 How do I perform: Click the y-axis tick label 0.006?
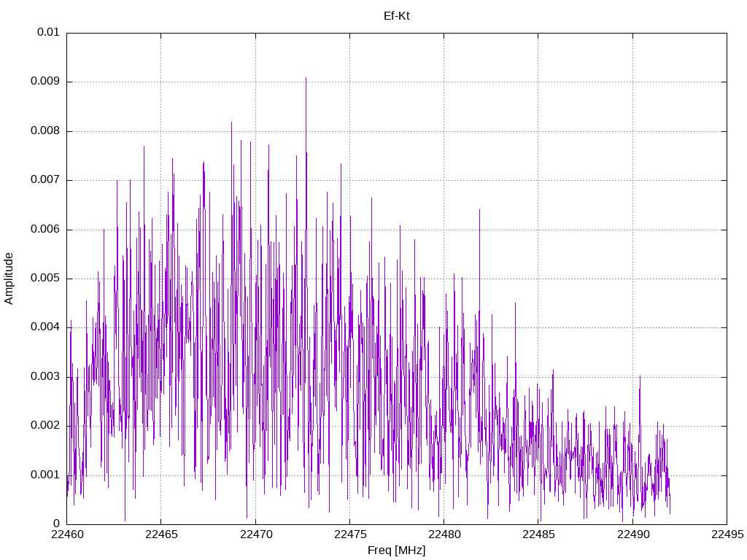click(x=45, y=230)
